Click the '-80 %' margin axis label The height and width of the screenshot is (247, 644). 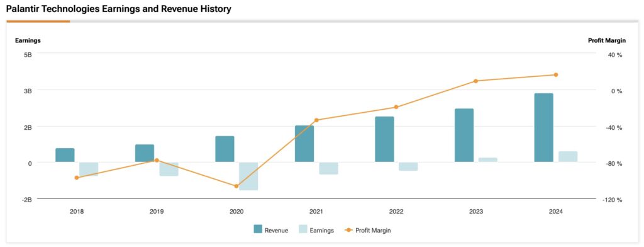614,163
